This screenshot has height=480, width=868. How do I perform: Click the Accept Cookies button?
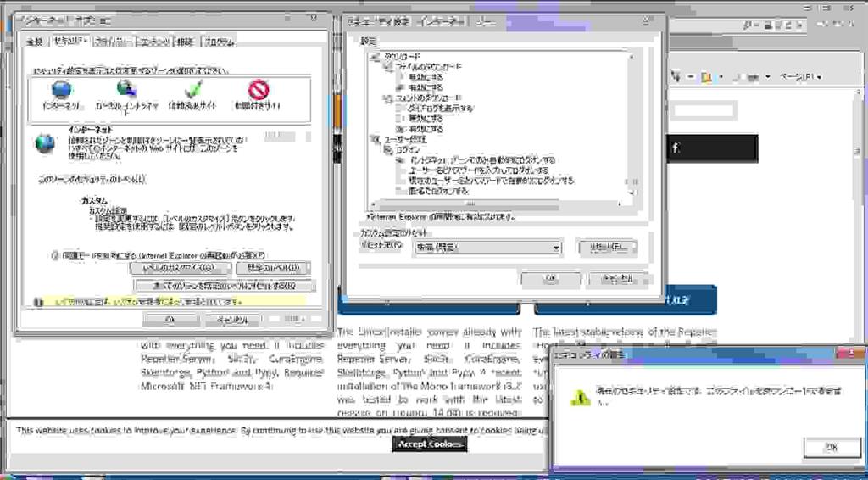pos(431,444)
